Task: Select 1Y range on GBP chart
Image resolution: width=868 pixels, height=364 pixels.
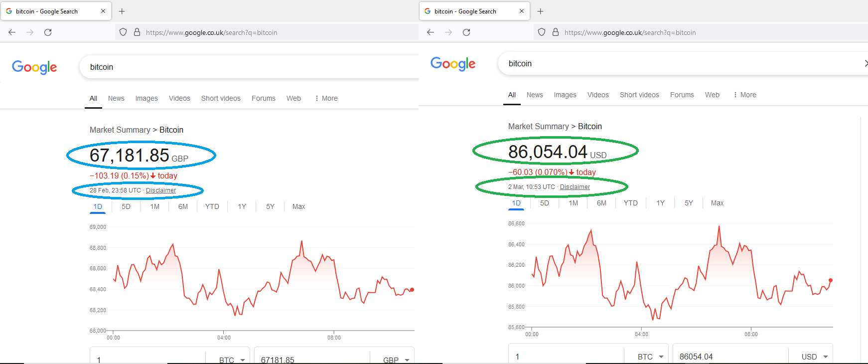Action: point(242,206)
